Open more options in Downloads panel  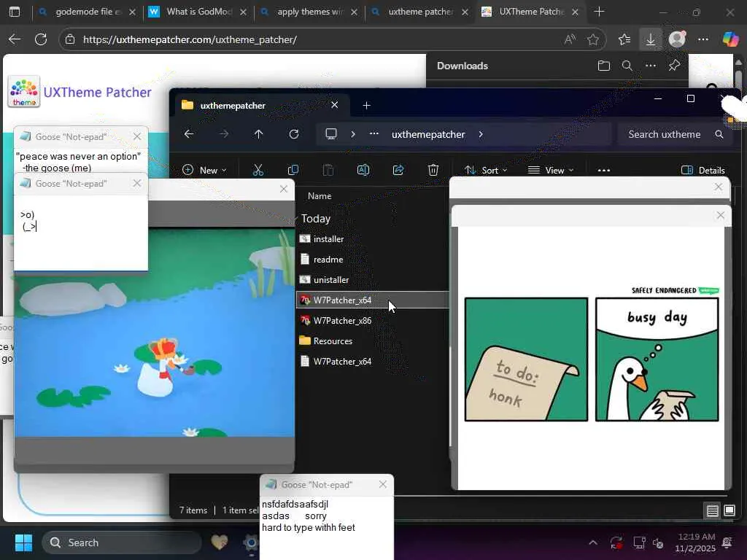[650, 66]
